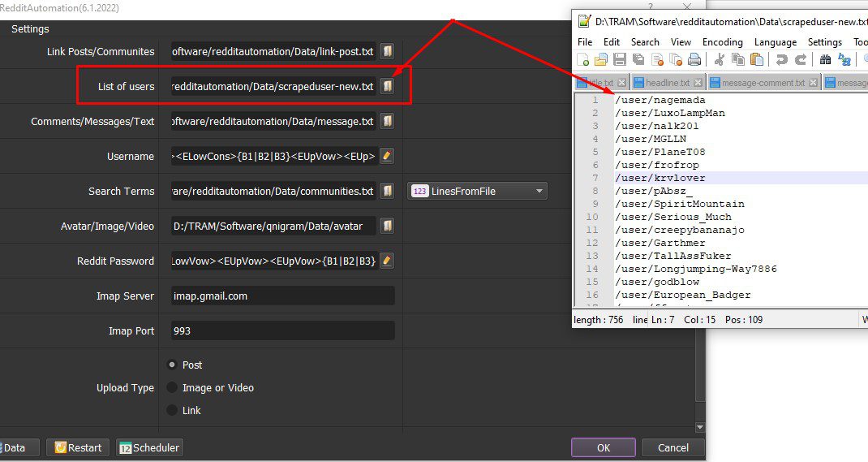868x462 pixels.
Task: Open the View menu in Notepad++
Action: tap(681, 42)
